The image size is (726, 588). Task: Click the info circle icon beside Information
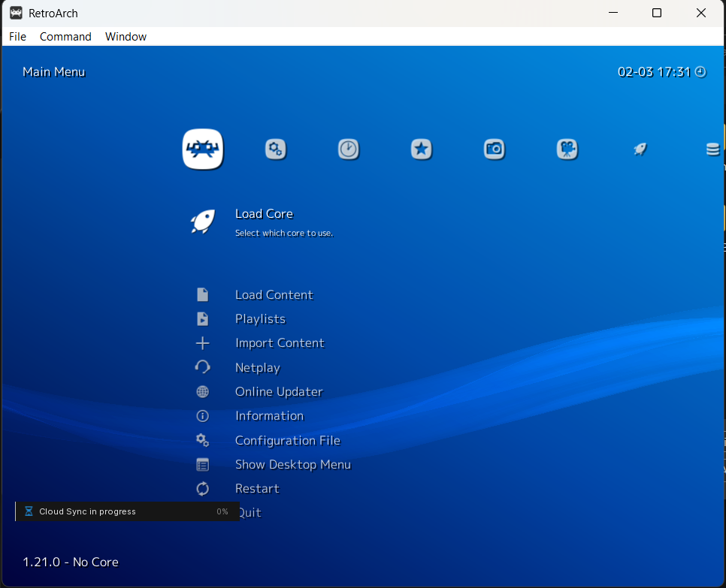click(x=202, y=416)
